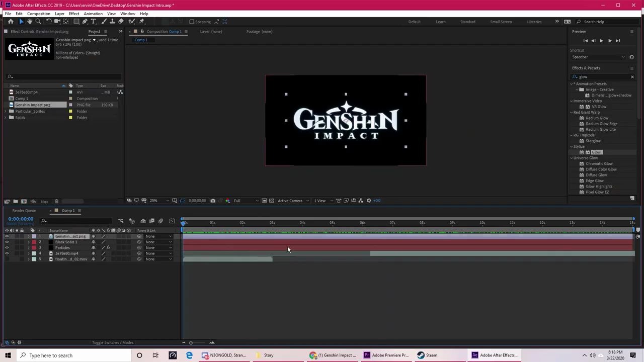Click the Composition Flowchart icon in viewer footer
The height and width of the screenshot is (362, 644).
point(361,201)
